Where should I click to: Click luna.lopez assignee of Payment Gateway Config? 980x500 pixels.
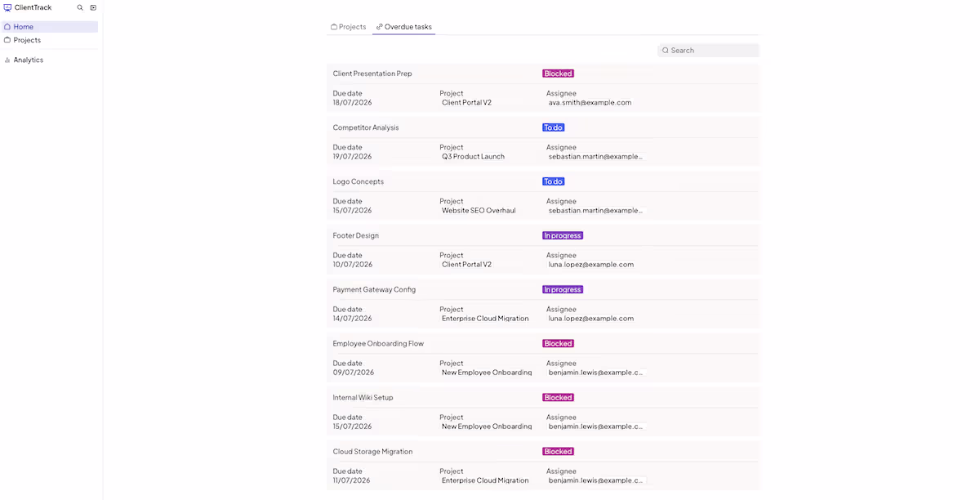(591, 319)
